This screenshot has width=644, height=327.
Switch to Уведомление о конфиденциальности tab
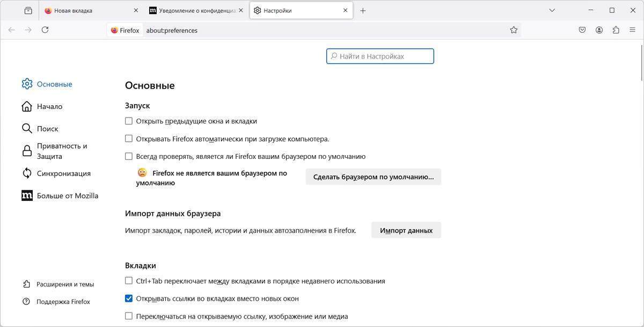pyautogui.click(x=197, y=11)
